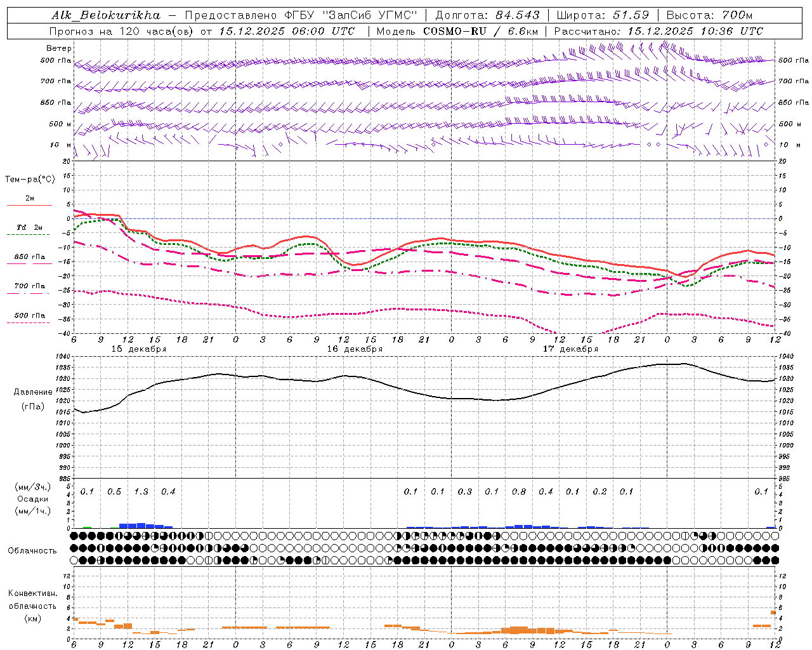Select the left 10 м wind level label
The image size is (812, 650).
point(61,145)
